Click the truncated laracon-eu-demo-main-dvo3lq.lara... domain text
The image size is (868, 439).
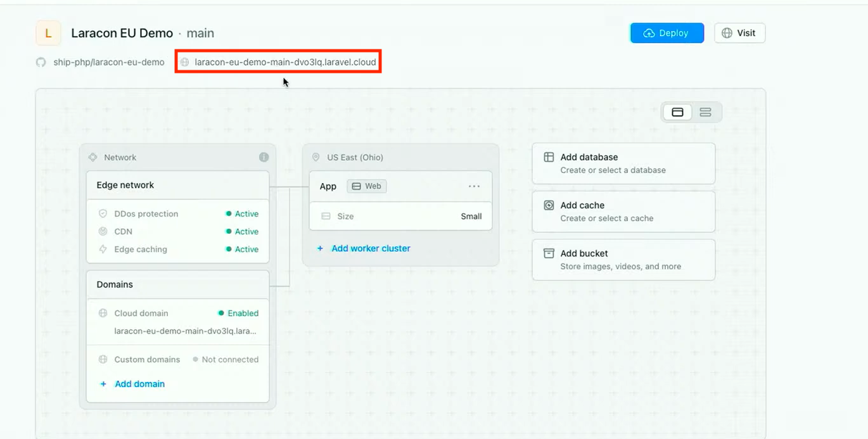[186, 331]
